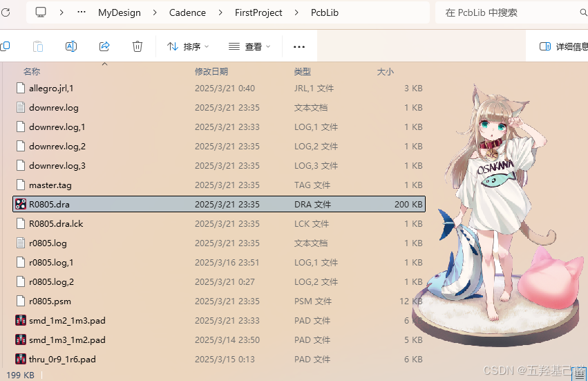Select the file smd_1m3_1m2.pad
588x381 pixels.
click(x=219, y=340)
